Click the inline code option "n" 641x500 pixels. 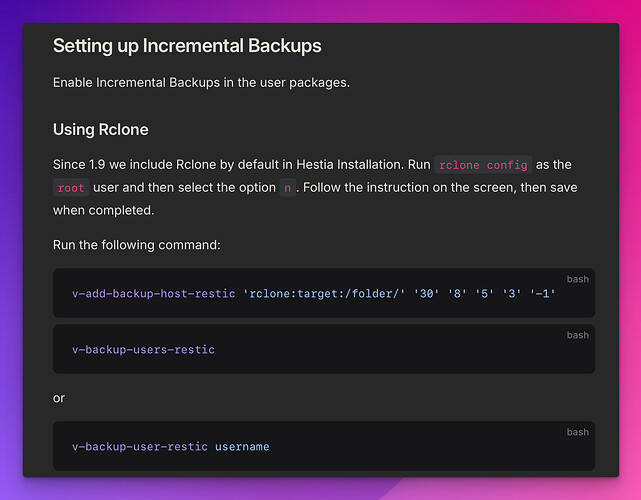tap(287, 188)
